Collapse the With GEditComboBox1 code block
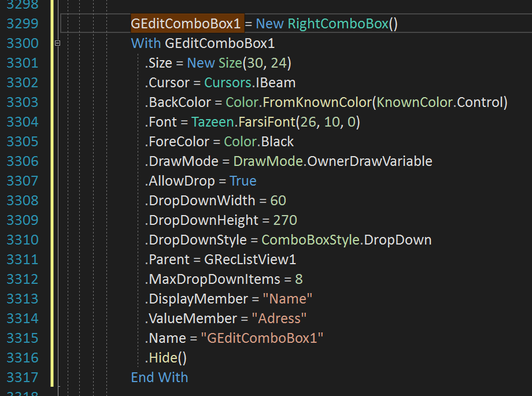 point(57,43)
